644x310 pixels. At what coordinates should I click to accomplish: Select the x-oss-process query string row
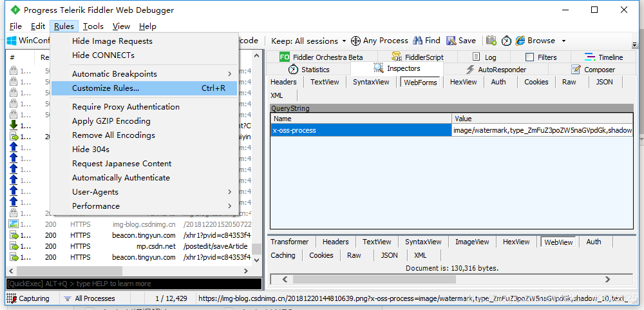pos(452,130)
